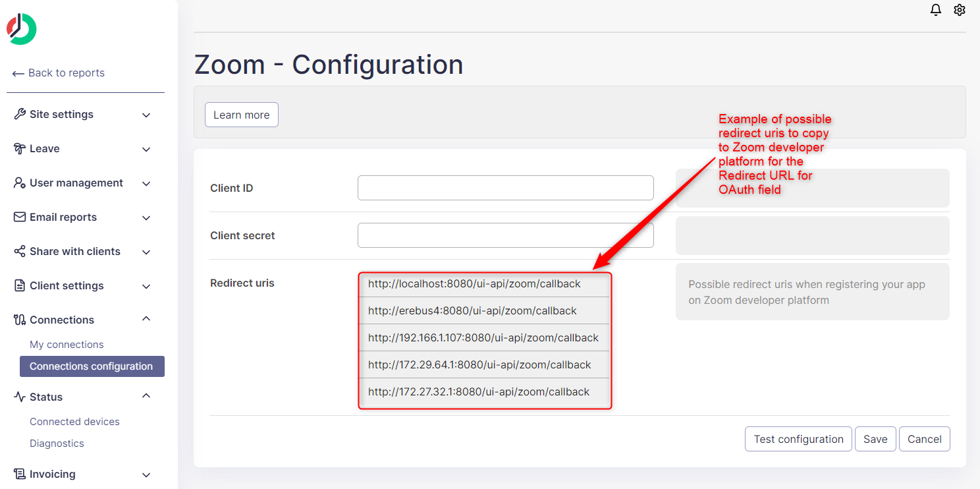
Task: Open the settings gear icon
Action: click(960, 10)
